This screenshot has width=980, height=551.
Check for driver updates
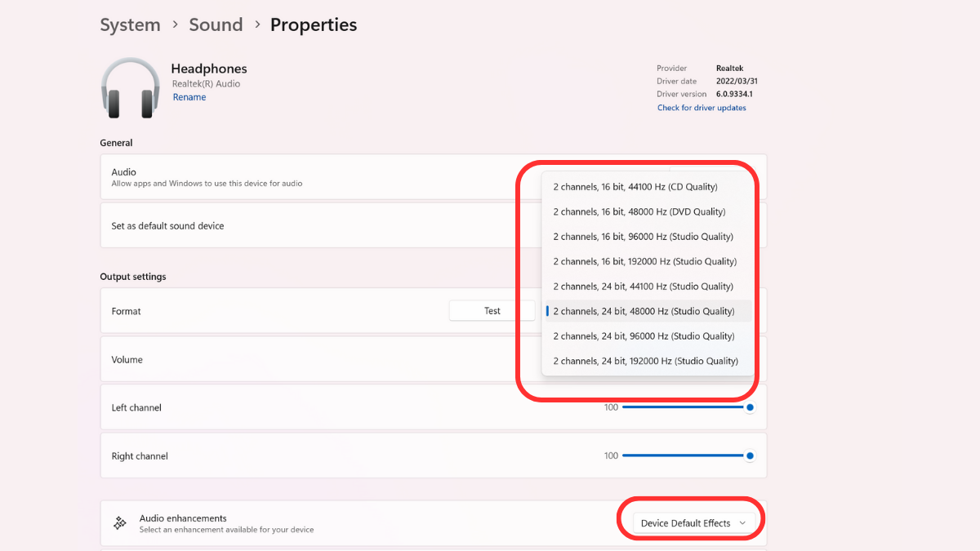click(702, 108)
